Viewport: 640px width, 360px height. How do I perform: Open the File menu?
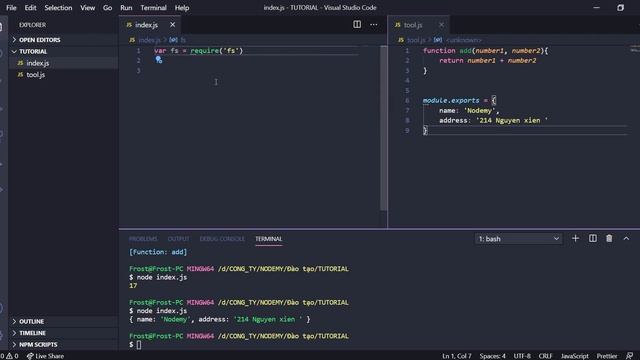point(11,8)
